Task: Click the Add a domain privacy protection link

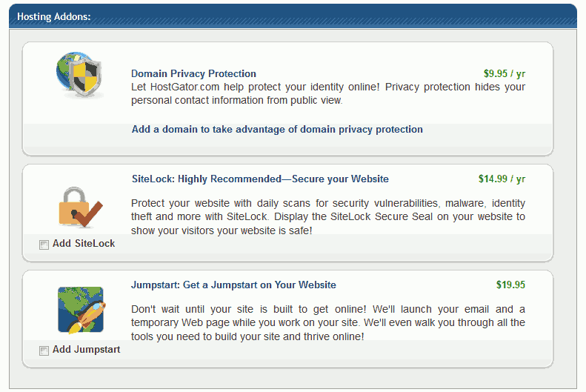Action: coord(277,129)
